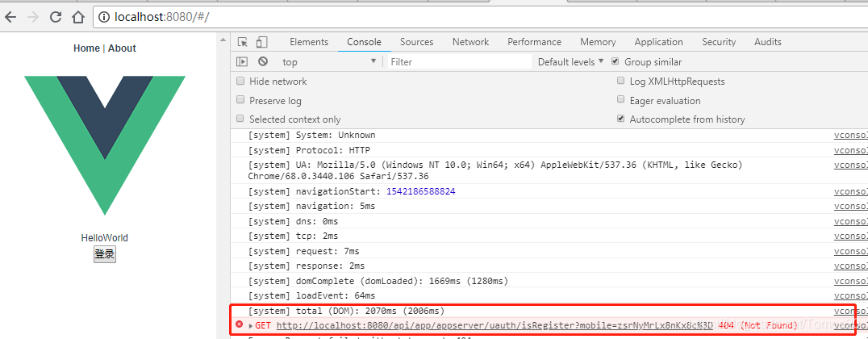Select the Console tab

(365, 42)
